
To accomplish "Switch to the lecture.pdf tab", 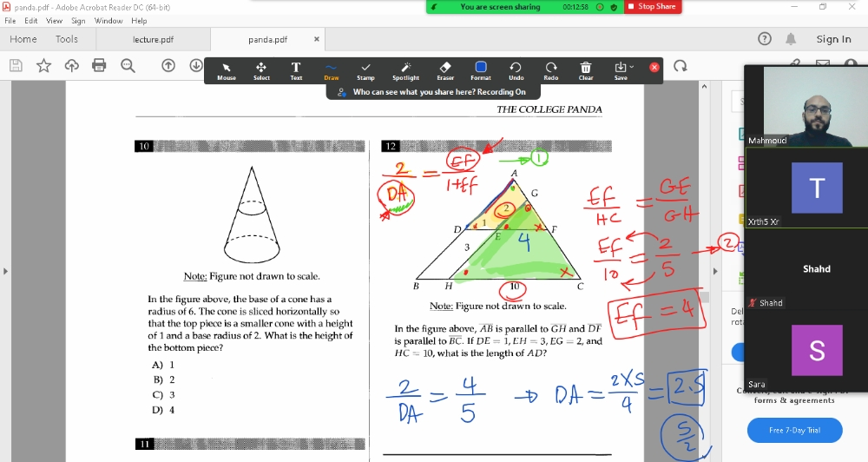I will pos(154,39).
